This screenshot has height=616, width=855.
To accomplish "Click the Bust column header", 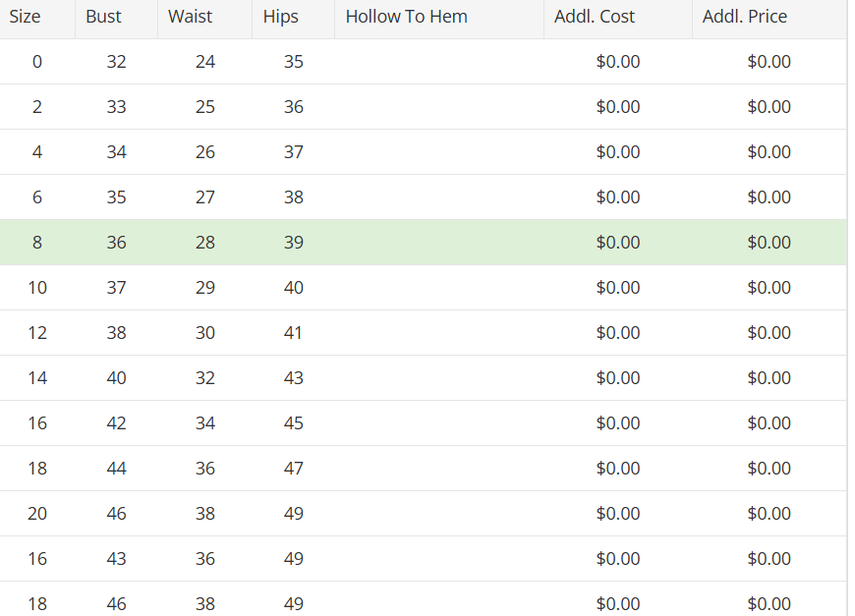I will coord(116,17).
